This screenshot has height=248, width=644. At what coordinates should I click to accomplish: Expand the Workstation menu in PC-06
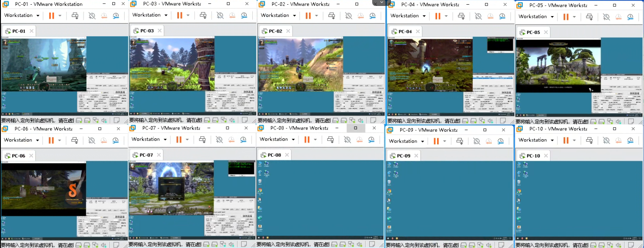coord(22,140)
